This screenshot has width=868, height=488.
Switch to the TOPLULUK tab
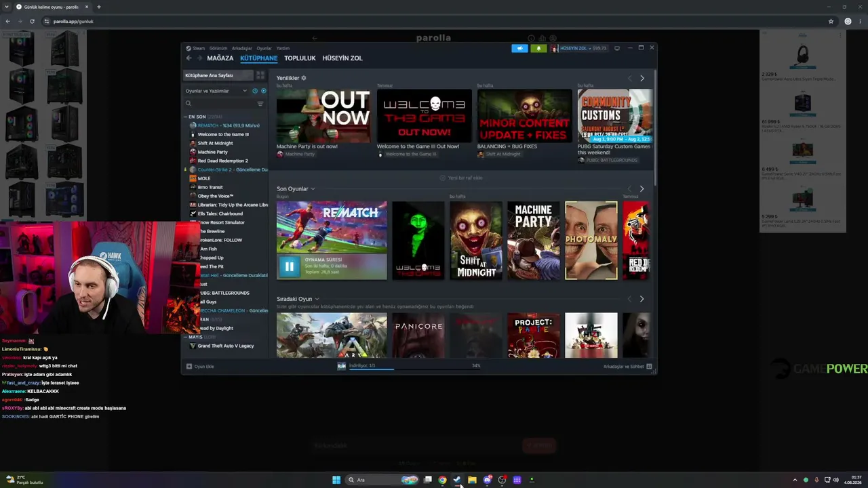tap(300, 58)
